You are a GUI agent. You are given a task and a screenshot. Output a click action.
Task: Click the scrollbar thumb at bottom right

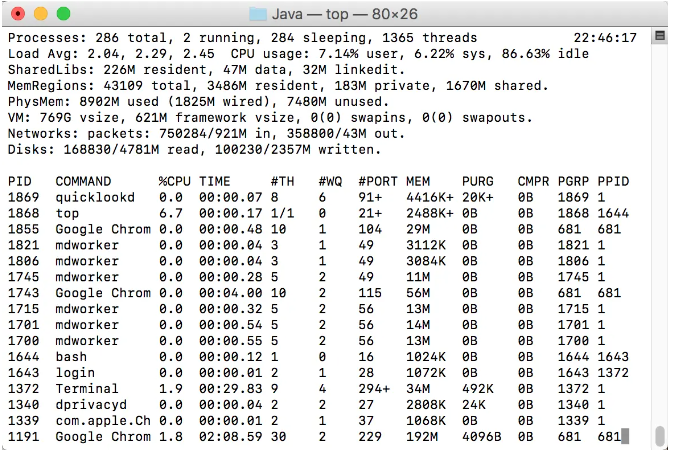pyautogui.click(x=659, y=436)
